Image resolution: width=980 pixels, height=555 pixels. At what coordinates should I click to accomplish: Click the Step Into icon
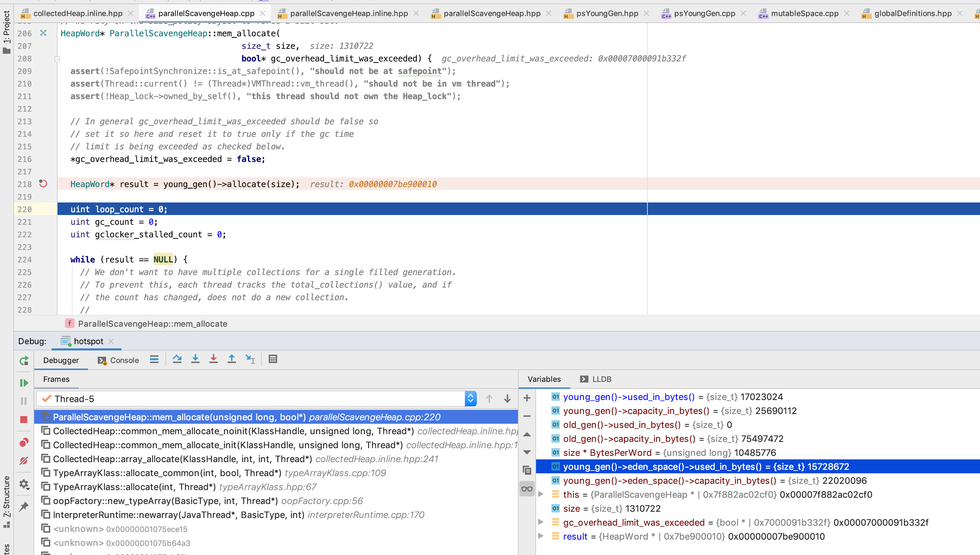coord(195,359)
